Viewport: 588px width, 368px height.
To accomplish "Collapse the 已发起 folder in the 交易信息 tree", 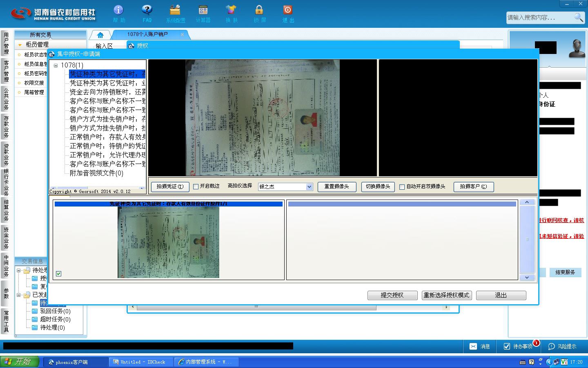I will [x=19, y=294].
